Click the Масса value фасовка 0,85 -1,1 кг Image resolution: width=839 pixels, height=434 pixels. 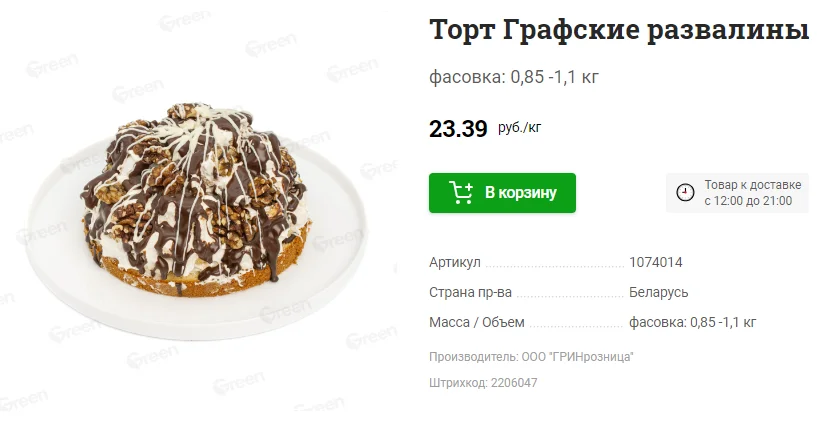coord(692,323)
